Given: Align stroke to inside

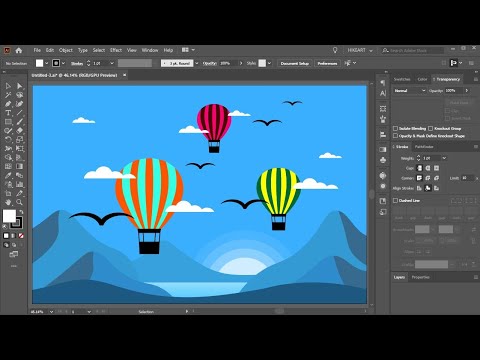Looking at the screenshot, I should (428, 188).
